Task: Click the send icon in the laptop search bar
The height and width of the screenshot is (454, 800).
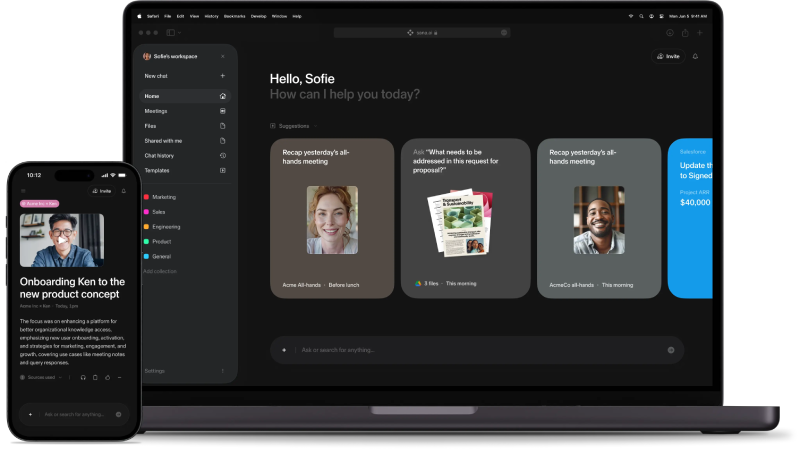Action: tap(670, 350)
